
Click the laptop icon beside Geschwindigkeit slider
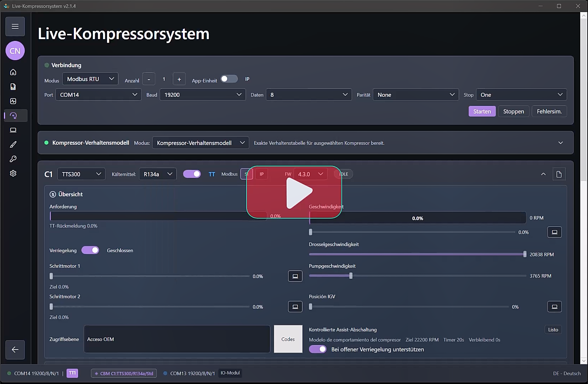pos(555,232)
